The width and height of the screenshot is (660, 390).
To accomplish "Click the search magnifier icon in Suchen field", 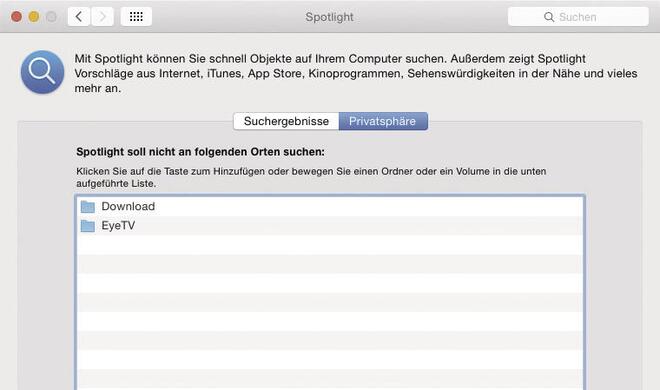I will coord(549,17).
